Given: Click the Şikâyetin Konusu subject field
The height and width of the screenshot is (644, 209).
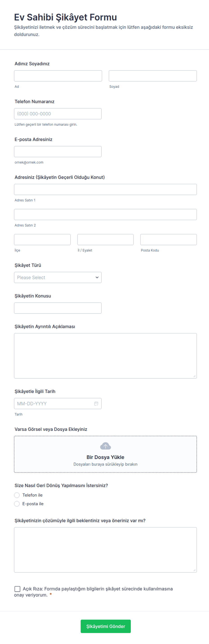Looking at the screenshot, I should tap(58, 308).
